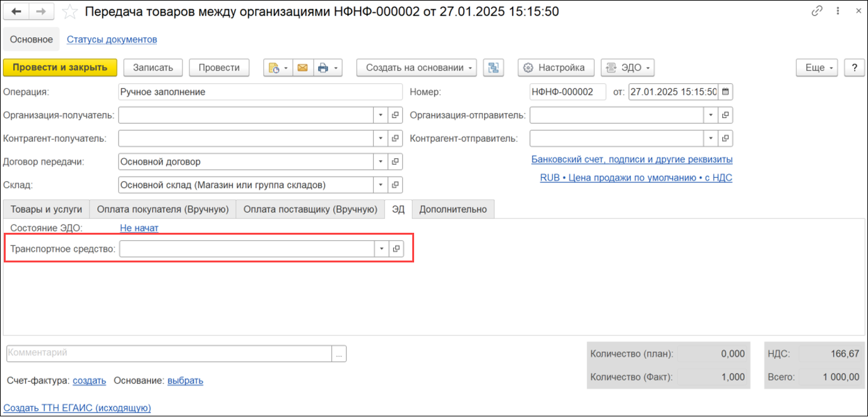Click into the Комментарий text field

point(169,353)
